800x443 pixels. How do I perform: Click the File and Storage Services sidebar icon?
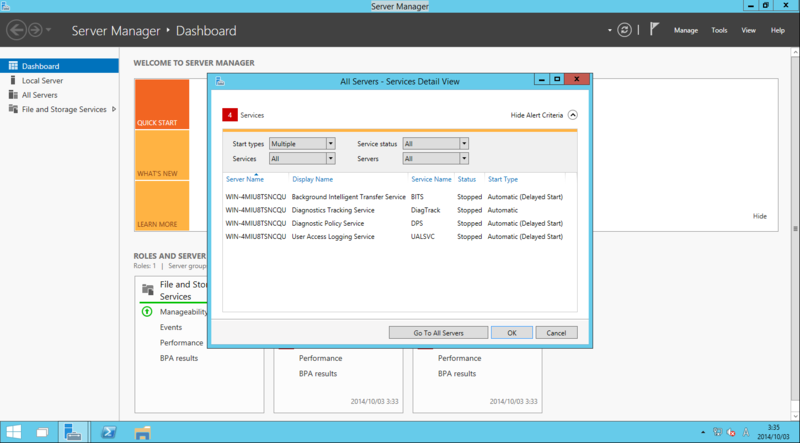pyautogui.click(x=13, y=109)
